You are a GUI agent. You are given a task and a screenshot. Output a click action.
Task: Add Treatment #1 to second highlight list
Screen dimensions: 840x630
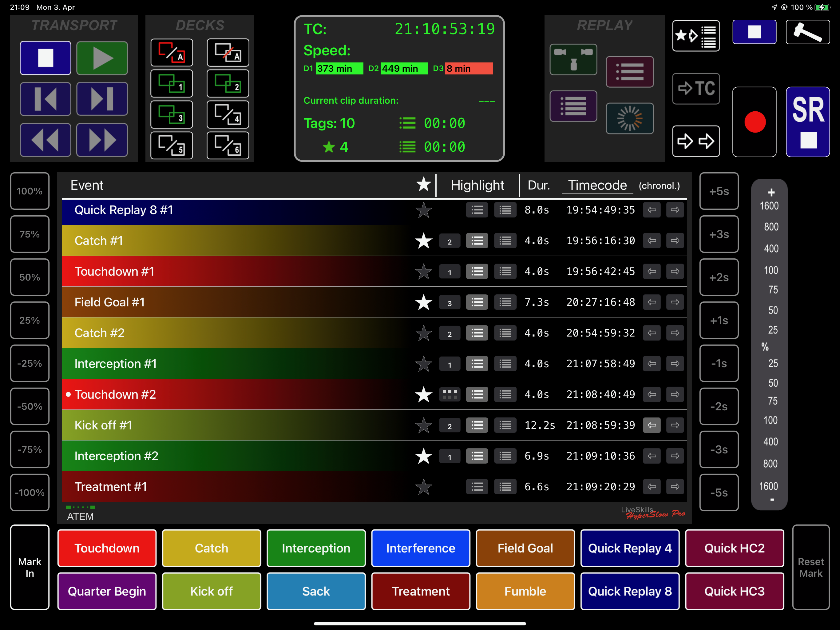[505, 487]
